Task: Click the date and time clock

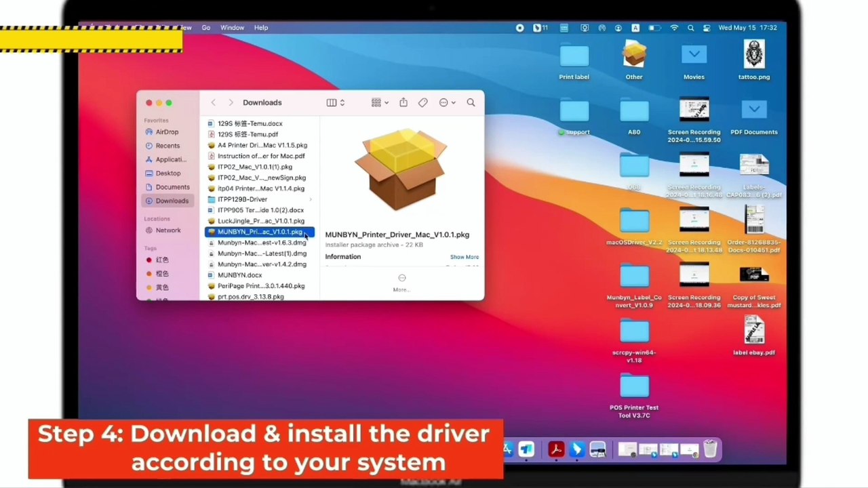Action: (747, 28)
